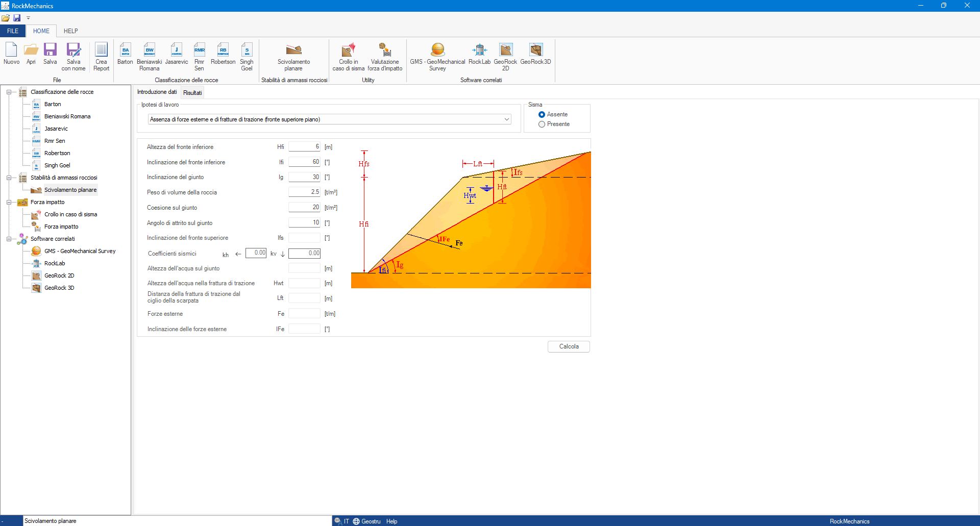Open the FILE menu button
This screenshot has width=980, height=526.
pos(13,31)
